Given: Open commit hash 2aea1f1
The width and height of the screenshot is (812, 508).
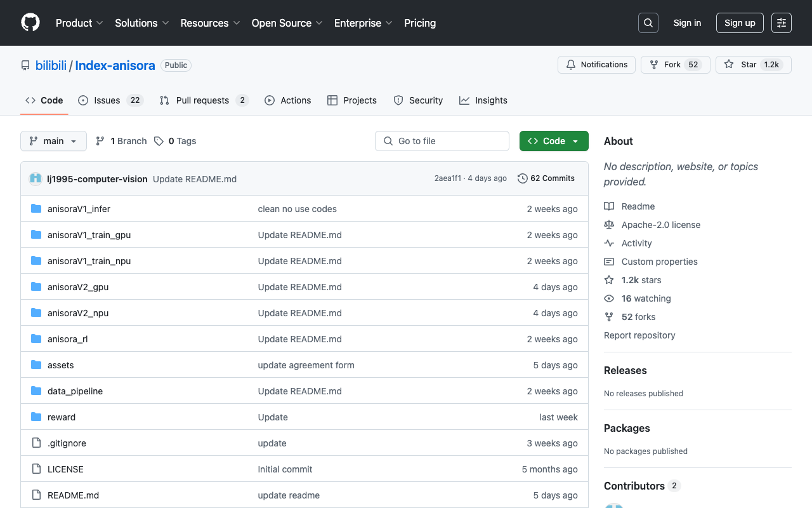Looking at the screenshot, I should coord(448,178).
